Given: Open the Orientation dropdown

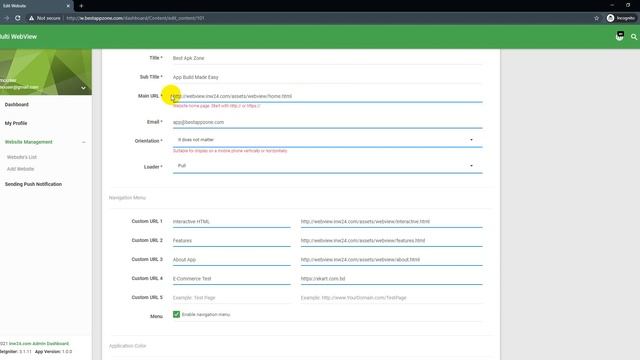Looking at the screenshot, I should click(x=327, y=140).
